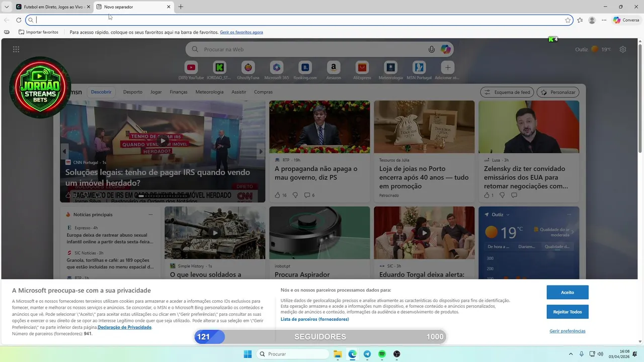644x362 pixels.
Task: Open the GhostlyTuna quick link tile
Action: point(248,67)
